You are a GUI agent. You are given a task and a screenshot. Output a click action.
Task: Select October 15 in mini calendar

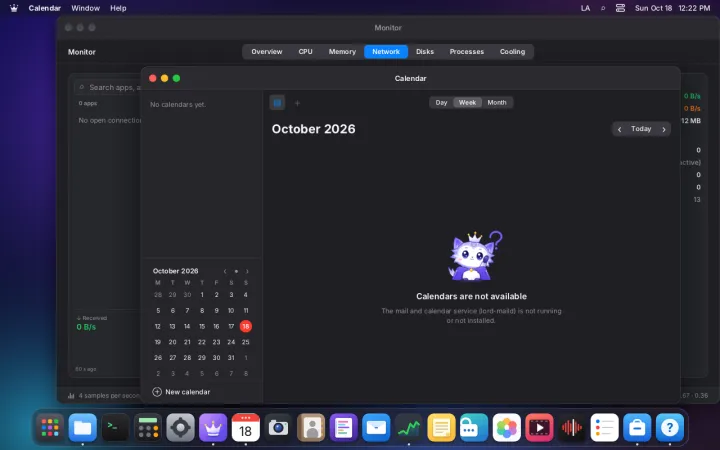202,326
